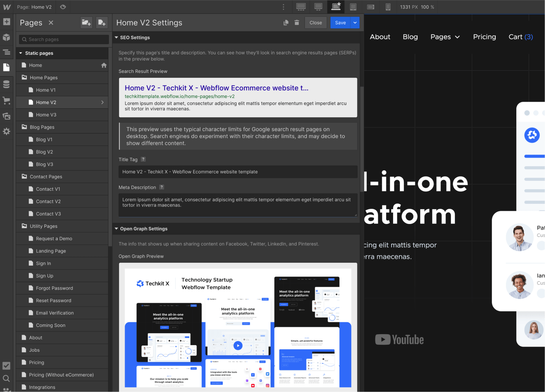
Task: Toggle preview mode with the eye icon
Action: [x=63, y=7]
